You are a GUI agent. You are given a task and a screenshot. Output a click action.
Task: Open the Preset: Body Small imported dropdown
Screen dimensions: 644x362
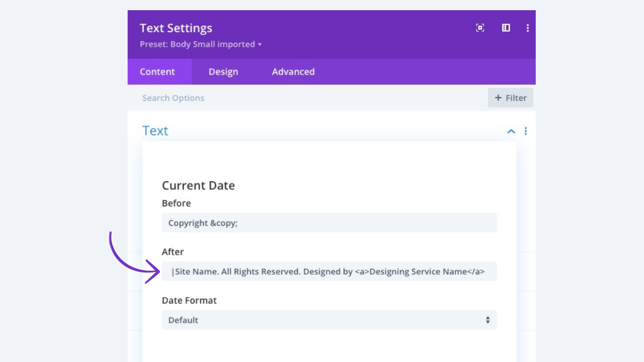201,44
